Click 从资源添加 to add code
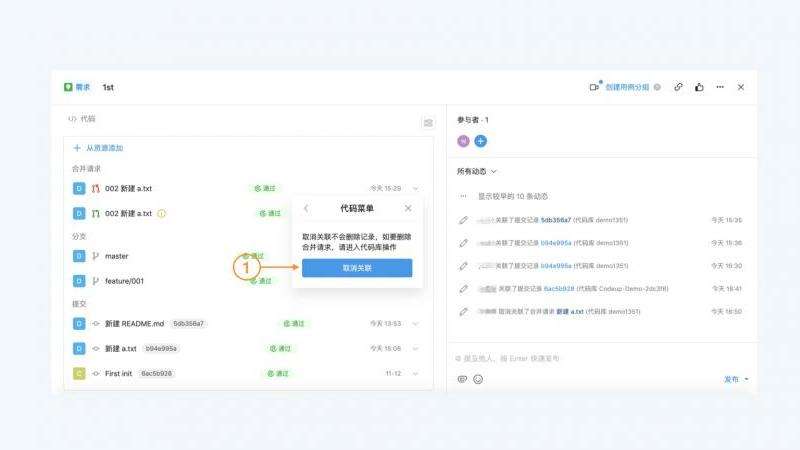The width and height of the screenshot is (800, 450). click(x=98, y=148)
